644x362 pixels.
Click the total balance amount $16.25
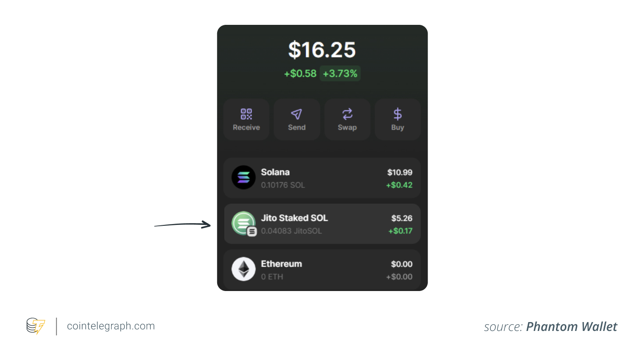(x=322, y=50)
